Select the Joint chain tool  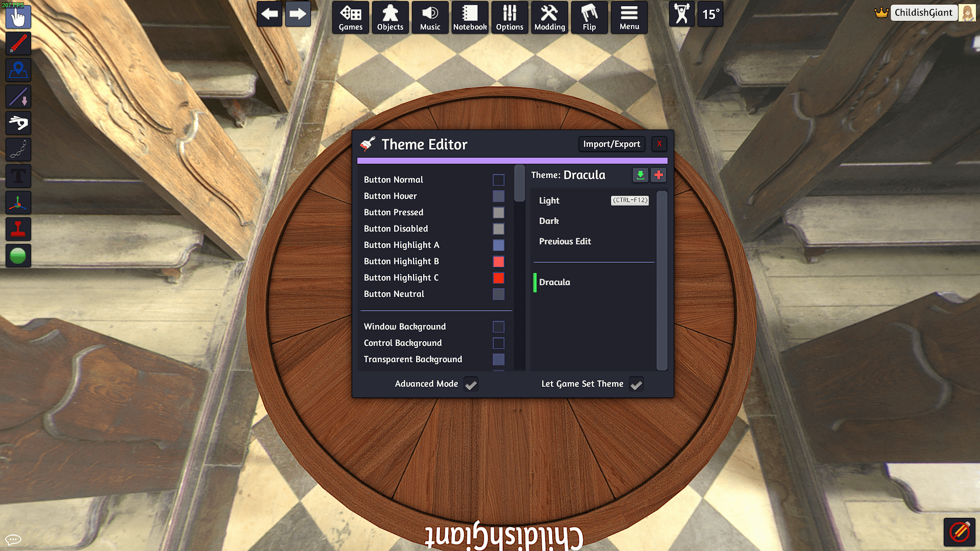click(x=18, y=149)
